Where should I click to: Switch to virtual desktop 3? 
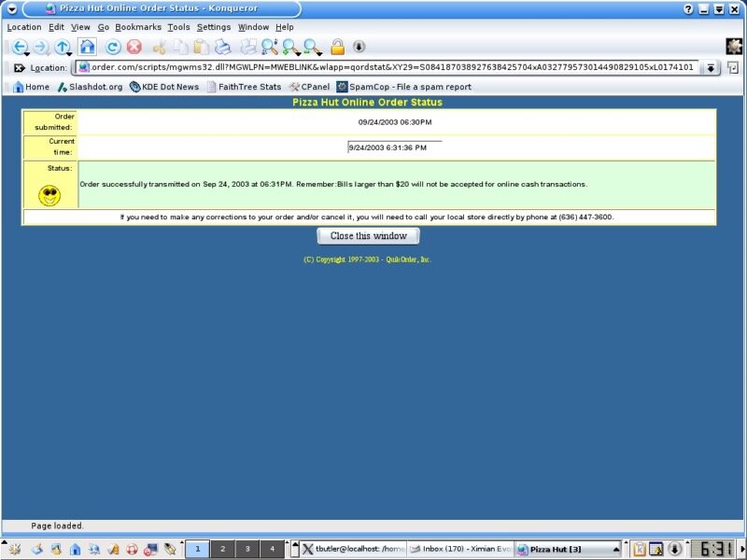pyautogui.click(x=247, y=549)
